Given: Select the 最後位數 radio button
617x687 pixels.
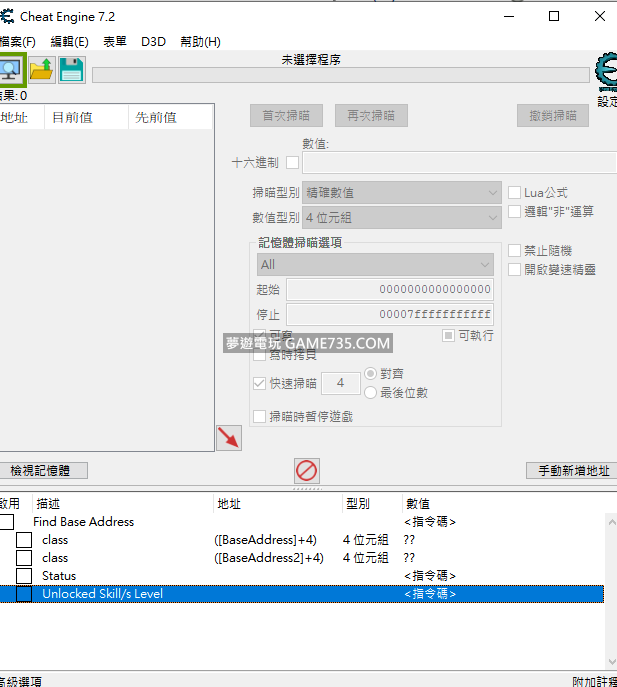Looking at the screenshot, I should point(370,392).
